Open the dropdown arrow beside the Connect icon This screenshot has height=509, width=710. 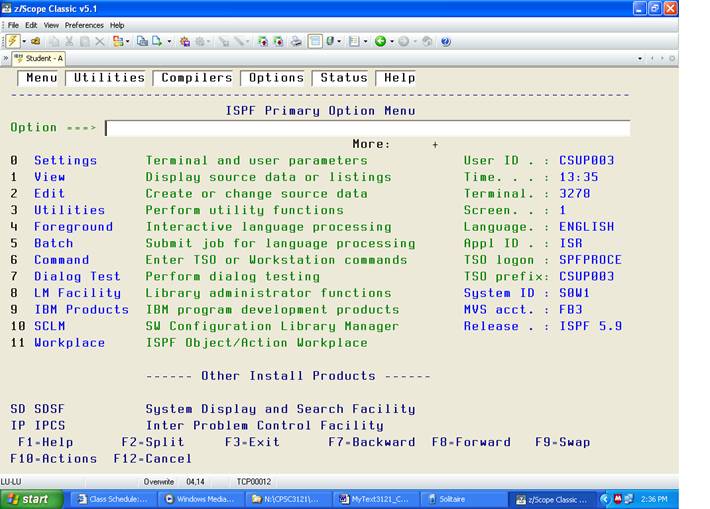tap(24, 42)
